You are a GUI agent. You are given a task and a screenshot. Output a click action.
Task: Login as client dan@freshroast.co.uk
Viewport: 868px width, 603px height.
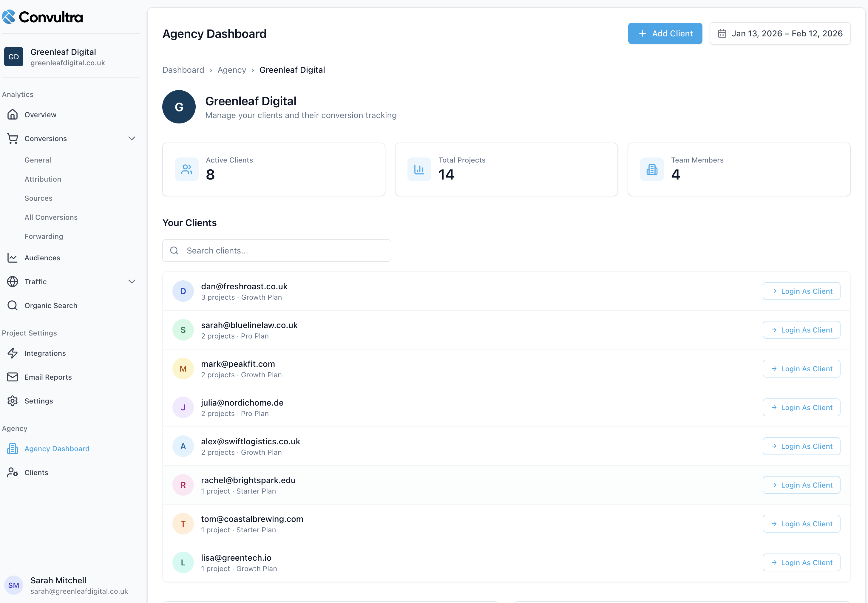point(801,291)
